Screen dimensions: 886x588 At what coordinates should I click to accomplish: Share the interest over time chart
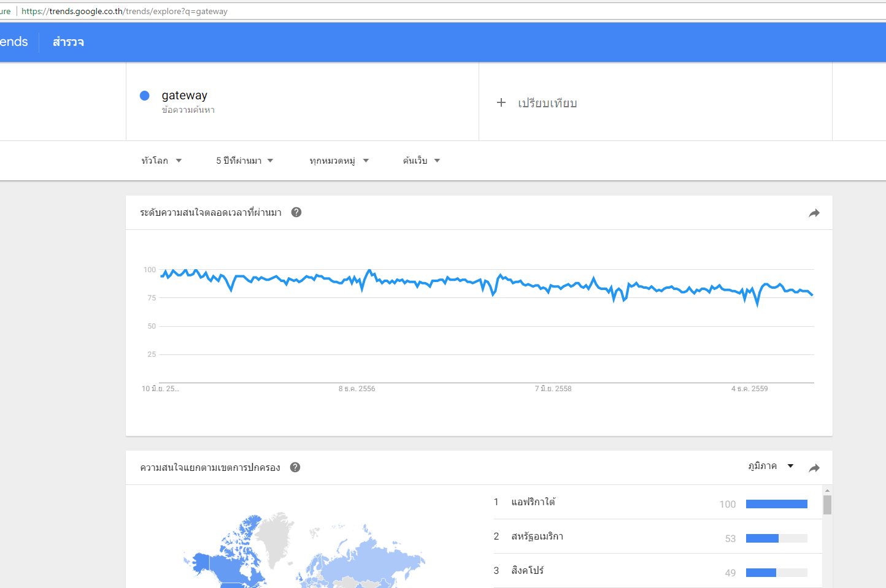coord(814,213)
